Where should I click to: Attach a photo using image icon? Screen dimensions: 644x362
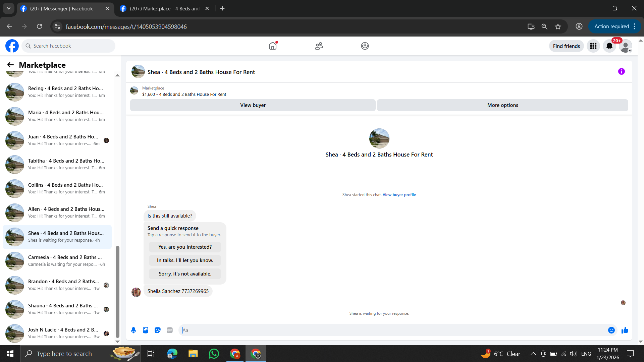(146, 330)
